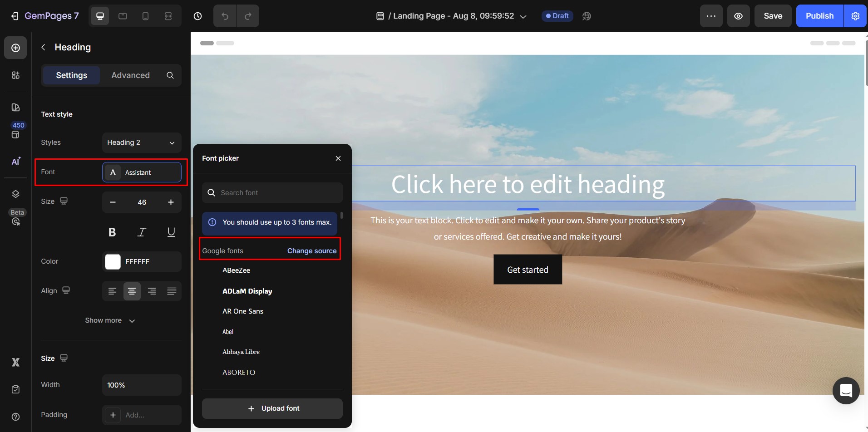Select the Settings tab
Viewport: 868px width, 432px height.
tap(71, 75)
